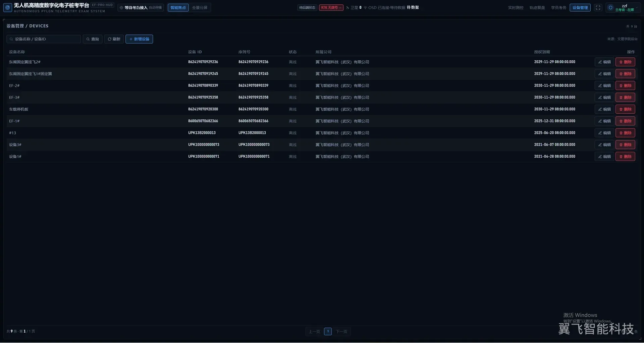Open the 轨迹复盘 nav tab
The width and height of the screenshot is (644, 343).
(x=537, y=7)
